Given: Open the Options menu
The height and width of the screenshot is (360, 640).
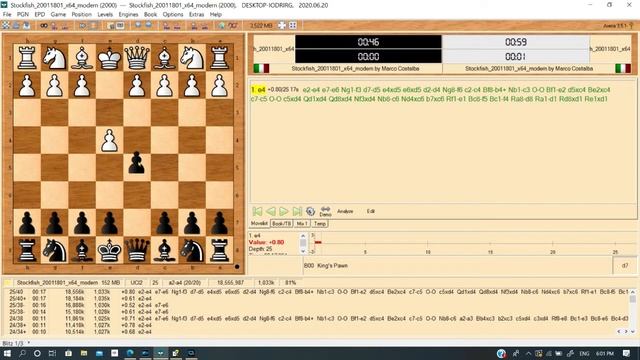Looking at the screenshot, I should 173,14.
